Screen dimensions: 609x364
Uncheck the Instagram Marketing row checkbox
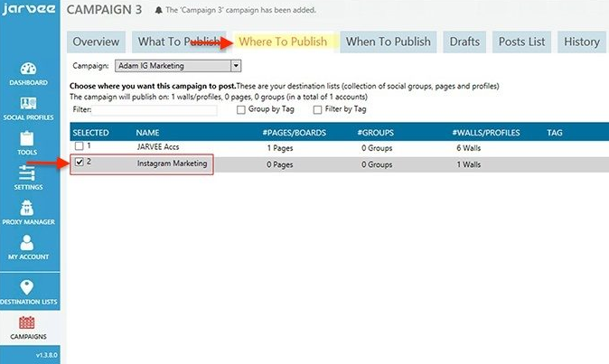click(x=80, y=163)
